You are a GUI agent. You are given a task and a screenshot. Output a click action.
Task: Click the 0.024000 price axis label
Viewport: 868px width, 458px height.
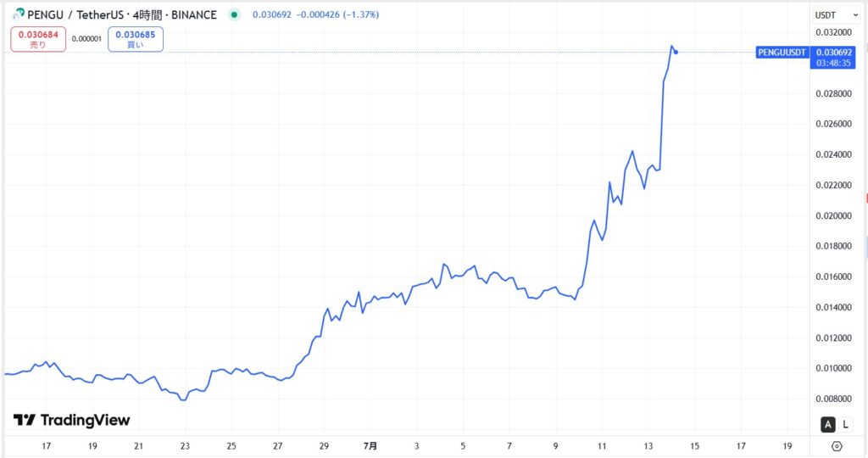pos(834,154)
